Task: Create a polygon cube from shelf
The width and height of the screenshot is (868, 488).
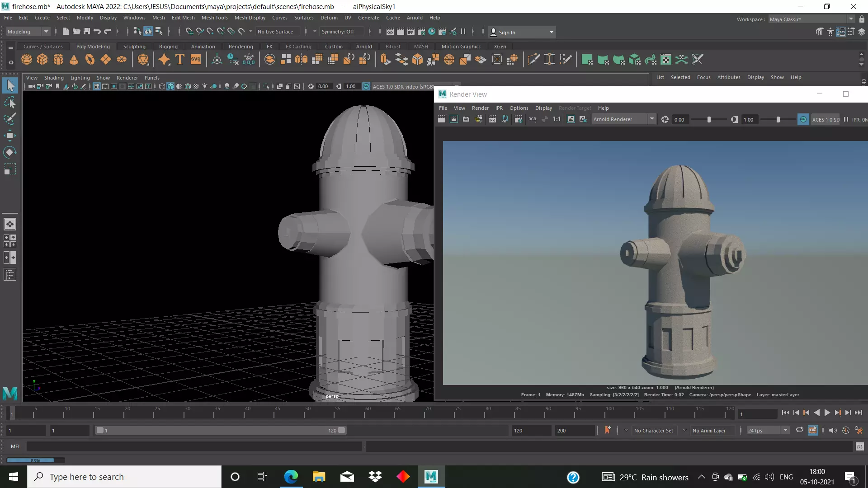Action: click(x=42, y=60)
